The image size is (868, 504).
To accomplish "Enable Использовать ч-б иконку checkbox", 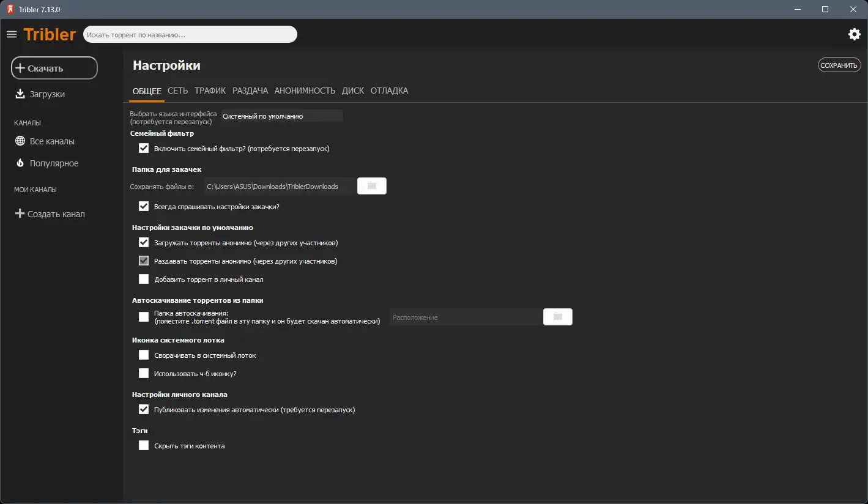I will [144, 373].
